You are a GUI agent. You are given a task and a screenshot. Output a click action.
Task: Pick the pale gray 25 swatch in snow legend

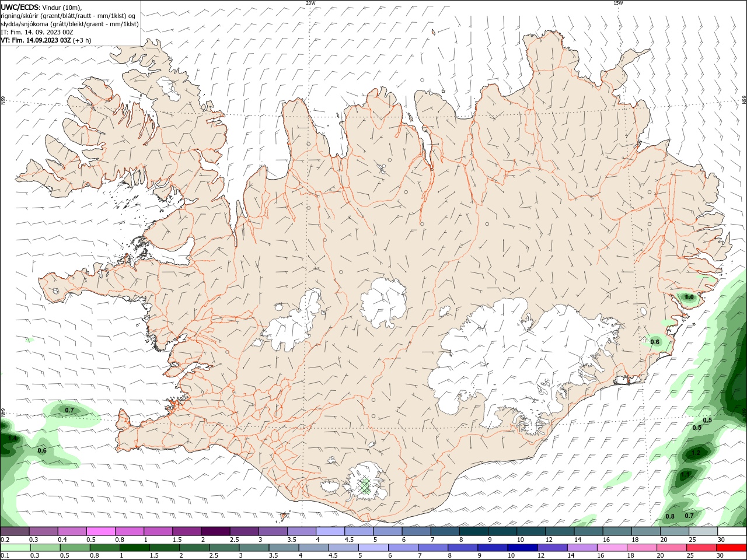coord(703,531)
